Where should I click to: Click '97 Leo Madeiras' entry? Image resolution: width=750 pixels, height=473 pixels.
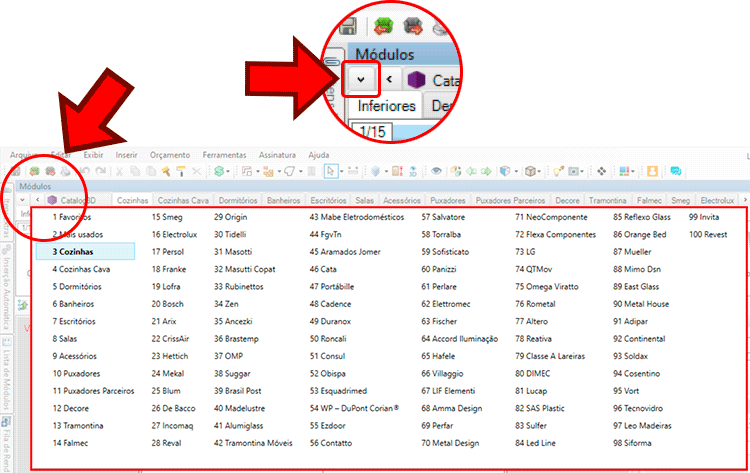click(642, 426)
